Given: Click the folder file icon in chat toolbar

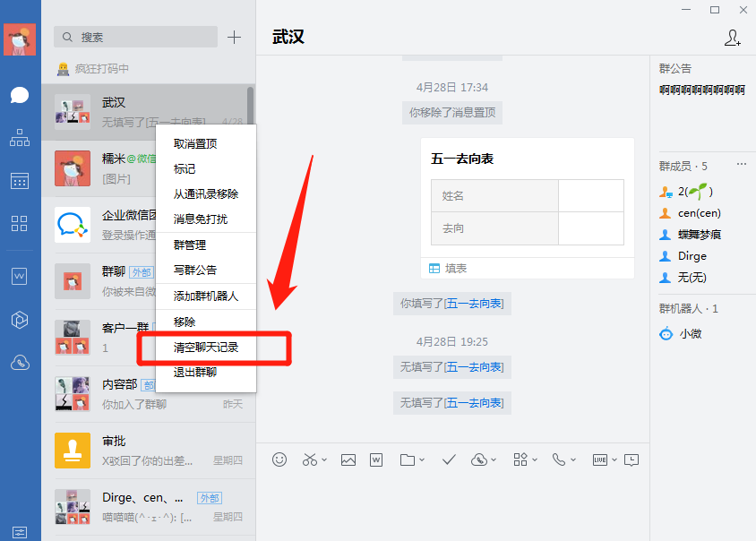Looking at the screenshot, I should [408, 460].
